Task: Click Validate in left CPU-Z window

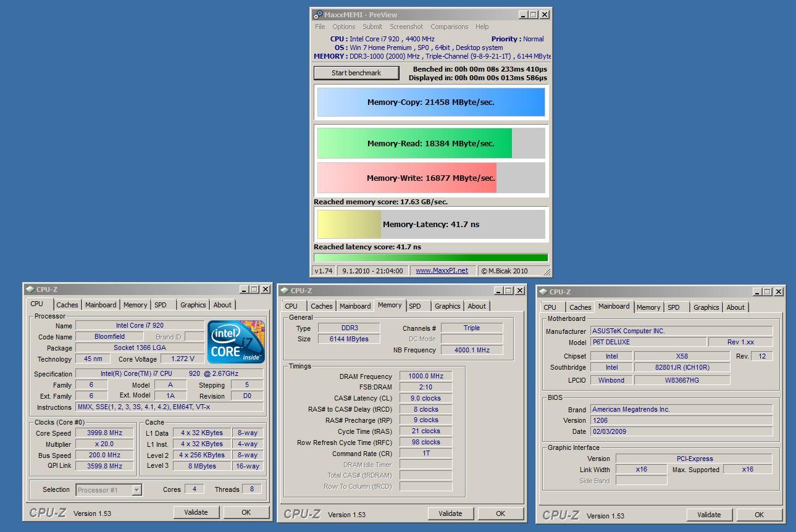Action: (x=196, y=512)
